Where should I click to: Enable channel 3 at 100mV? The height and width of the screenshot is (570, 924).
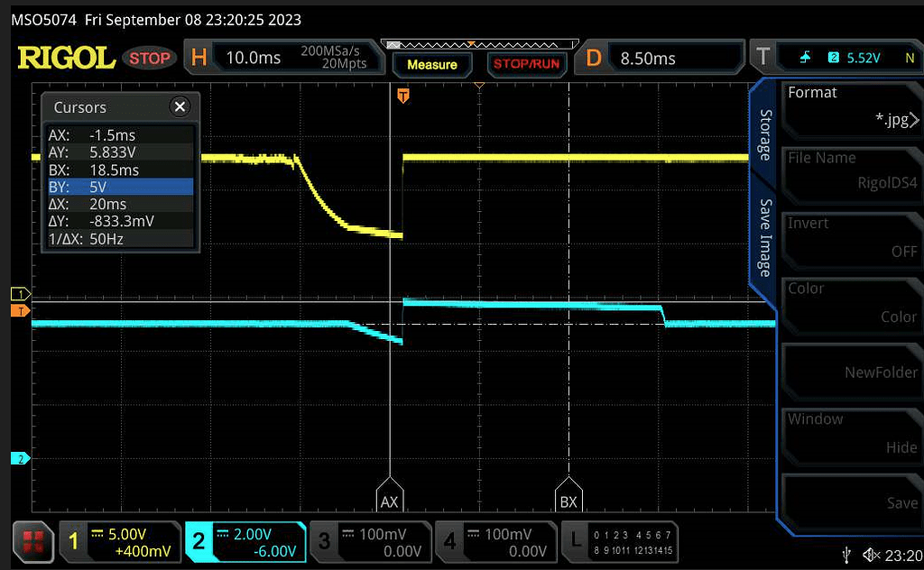pos(369,541)
